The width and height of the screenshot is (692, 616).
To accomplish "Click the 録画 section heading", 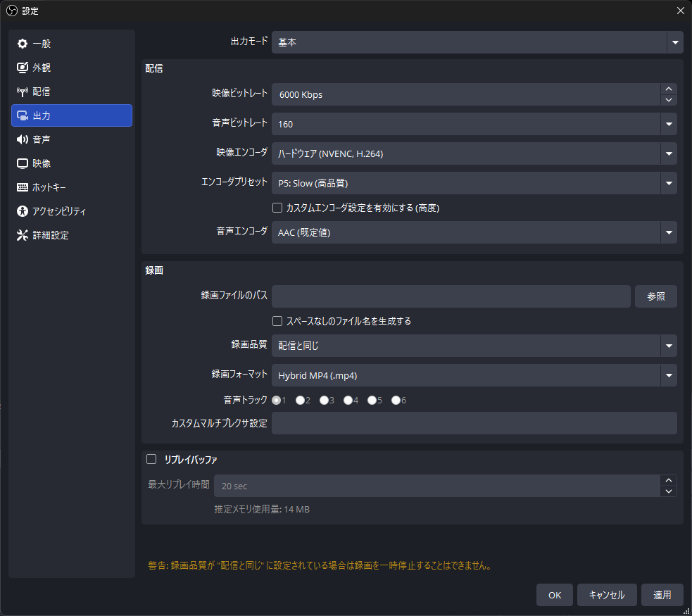I will [x=154, y=270].
